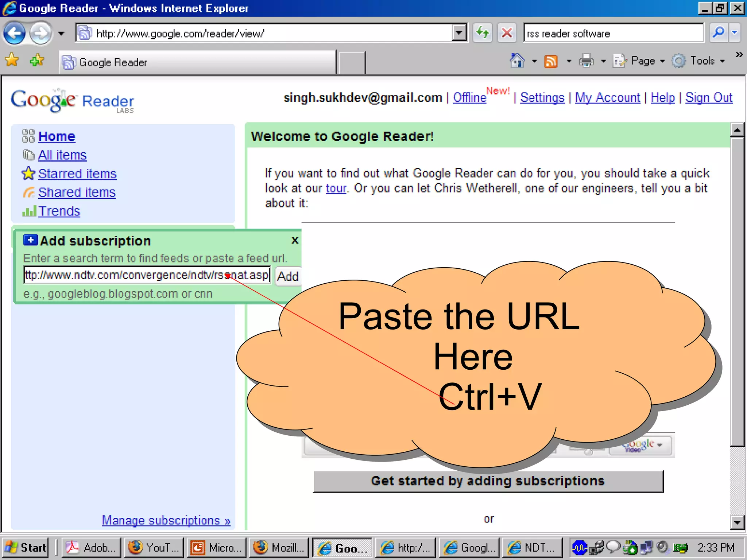Click the Google Video dropdown in video player

(x=641, y=446)
